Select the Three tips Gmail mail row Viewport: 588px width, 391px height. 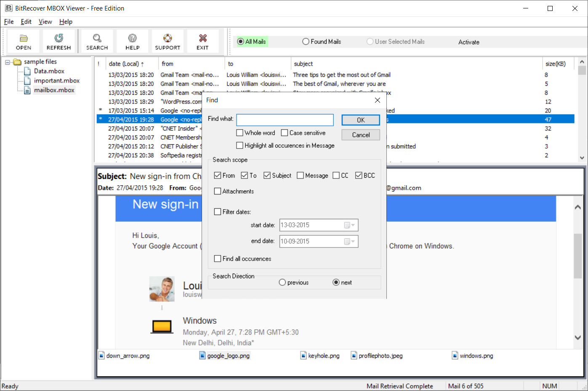[335, 75]
